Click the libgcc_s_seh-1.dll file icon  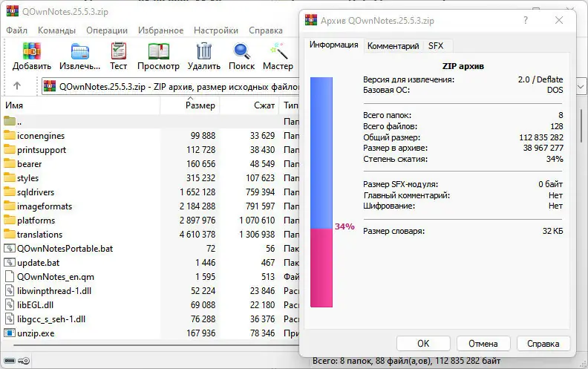coord(10,319)
